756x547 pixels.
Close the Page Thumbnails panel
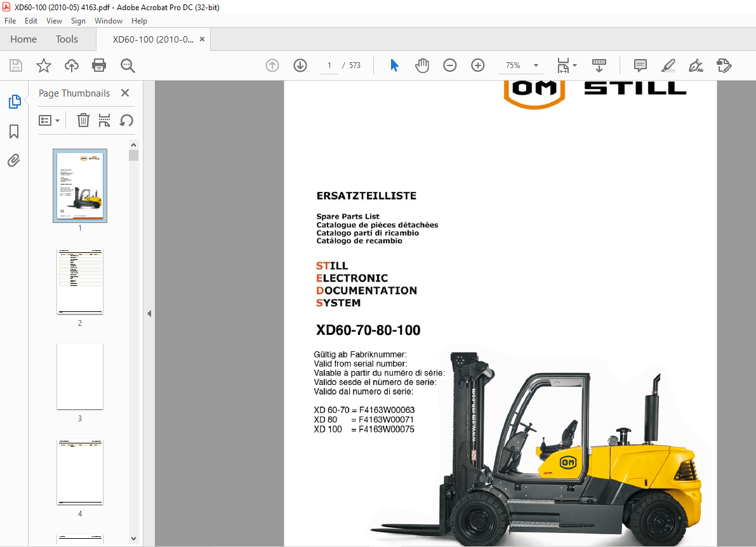125,93
